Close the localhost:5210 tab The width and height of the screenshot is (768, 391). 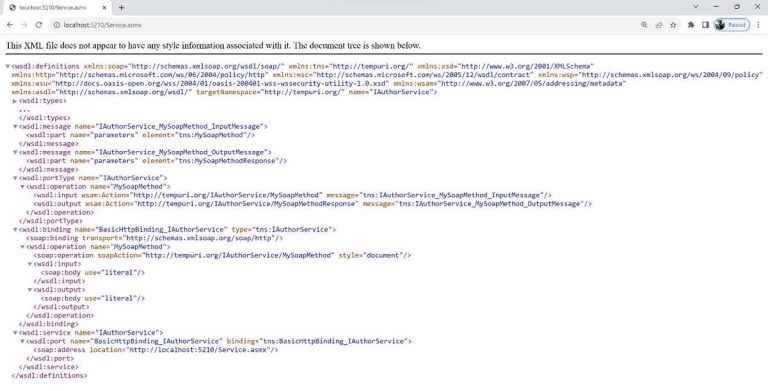[x=105, y=7]
